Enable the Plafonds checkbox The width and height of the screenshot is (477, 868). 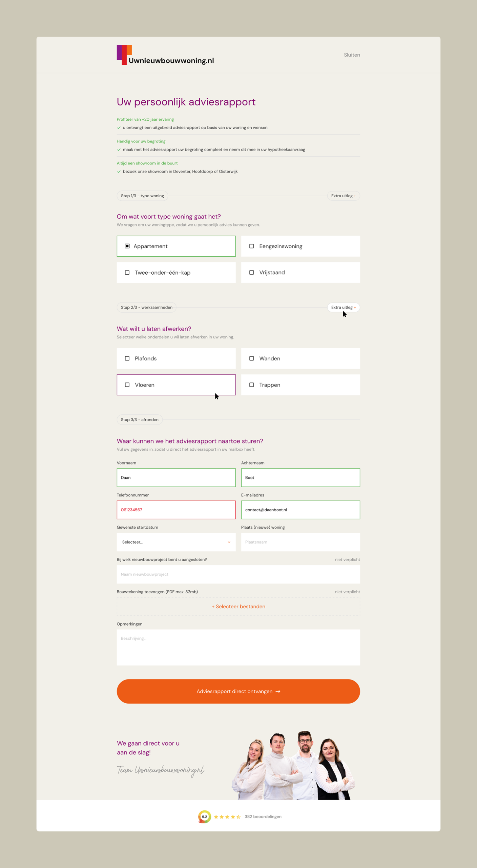[127, 358]
